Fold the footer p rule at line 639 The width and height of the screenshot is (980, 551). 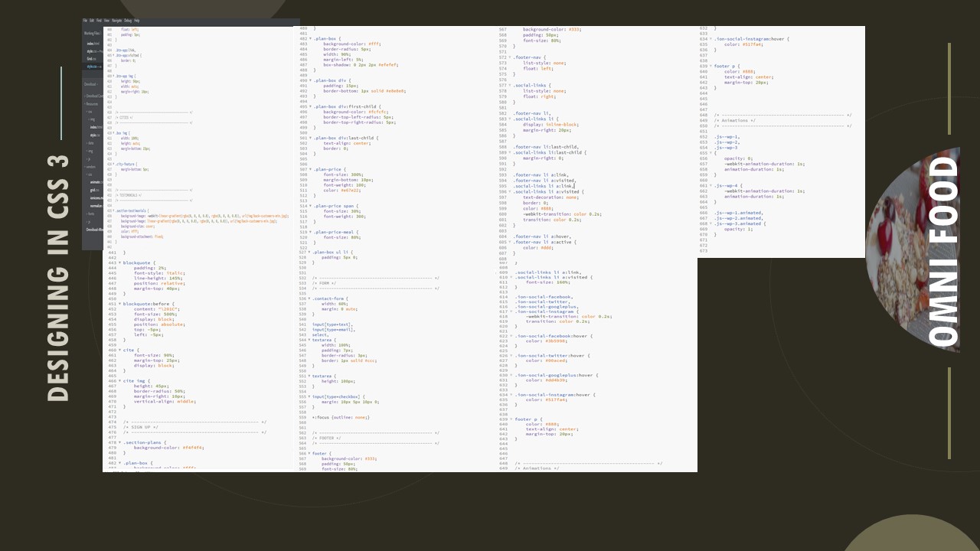point(710,66)
